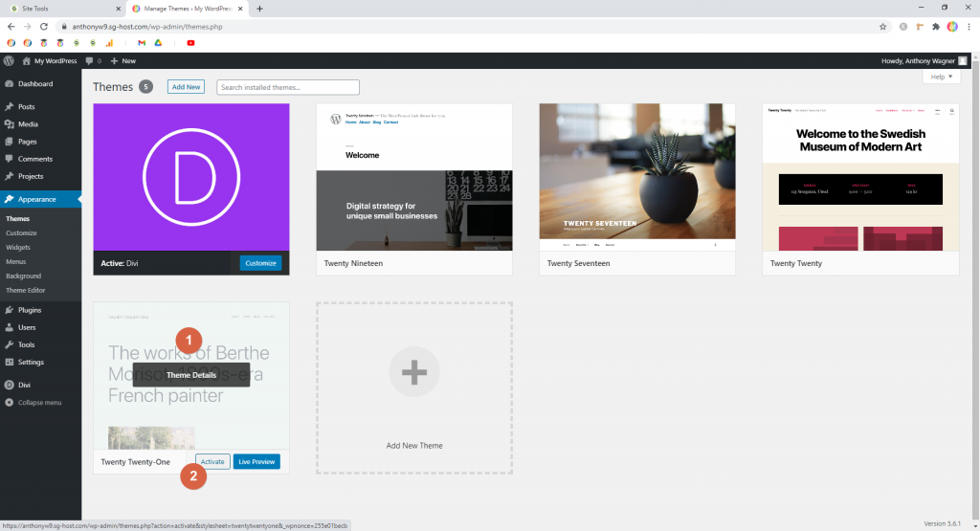Viewport: 980px width, 531px height.
Task: Expand the Help dropdown tab
Action: (942, 77)
